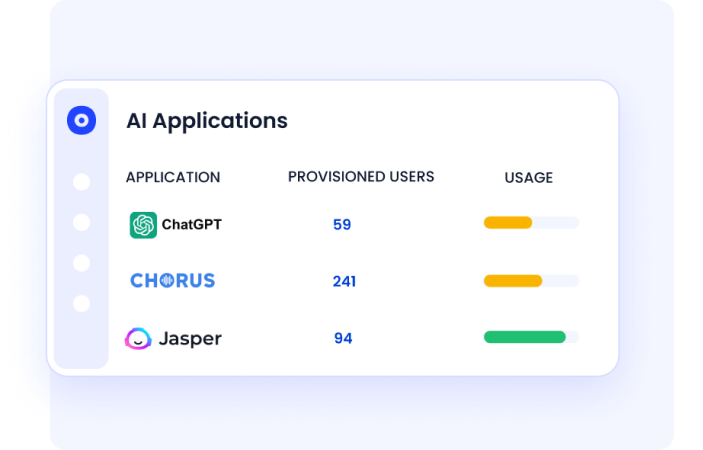Click the blue circular sidebar icon
Viewport: 703px width, 450px height.
(81, 120)
